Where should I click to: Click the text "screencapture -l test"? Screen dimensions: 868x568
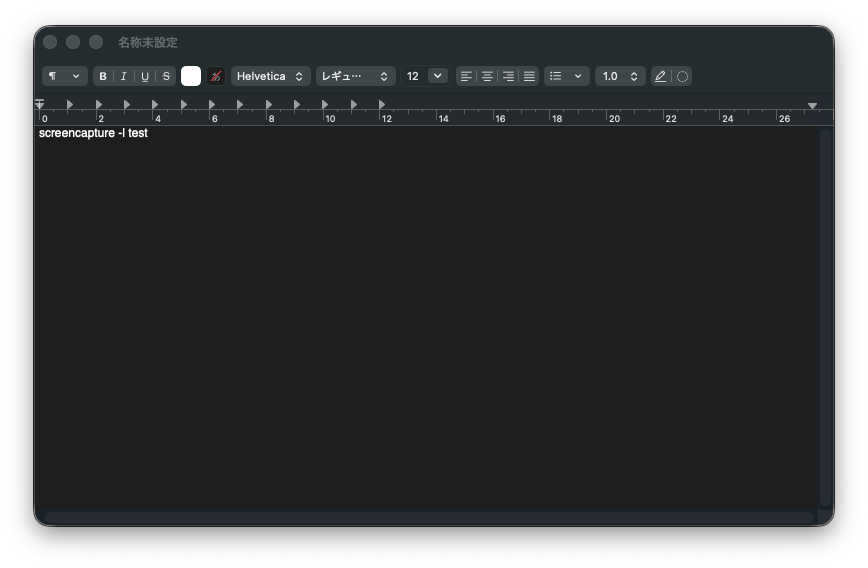coord(93,133)
